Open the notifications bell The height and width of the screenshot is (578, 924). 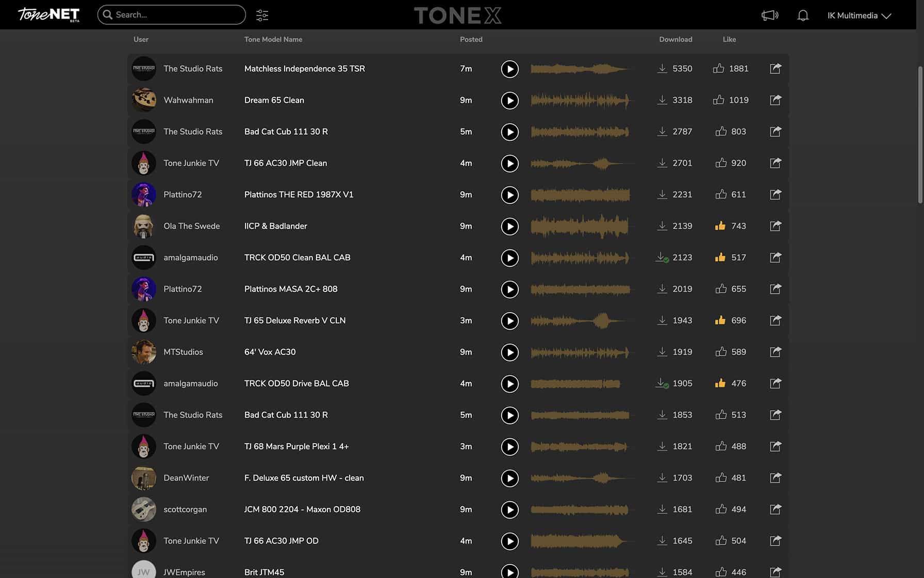(803, 15)
